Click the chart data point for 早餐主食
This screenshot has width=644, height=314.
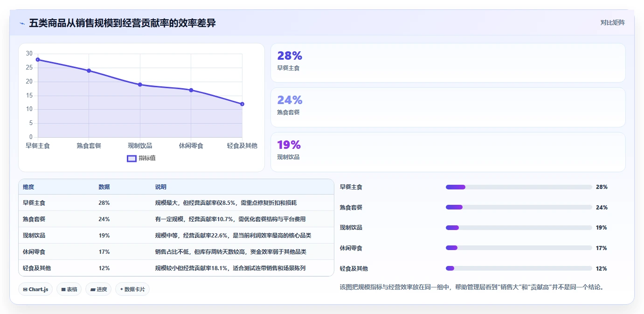click(x=38, y=59)
